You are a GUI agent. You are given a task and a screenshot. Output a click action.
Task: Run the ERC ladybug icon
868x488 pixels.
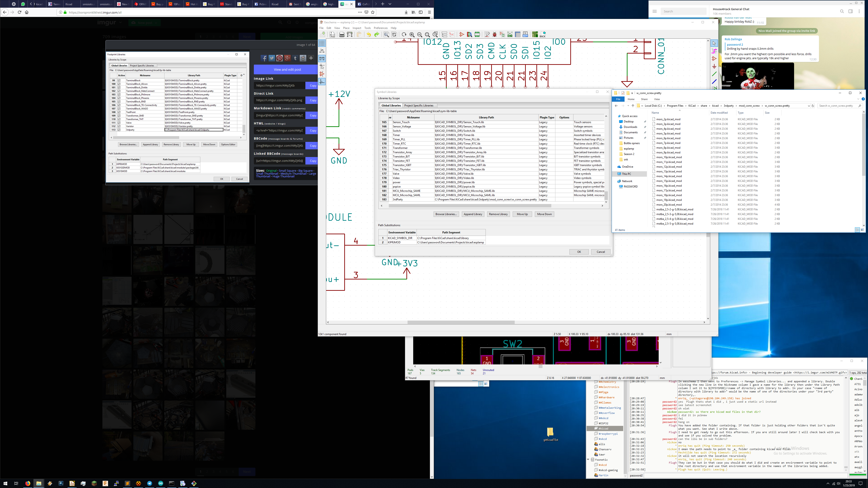click(495, 34)
